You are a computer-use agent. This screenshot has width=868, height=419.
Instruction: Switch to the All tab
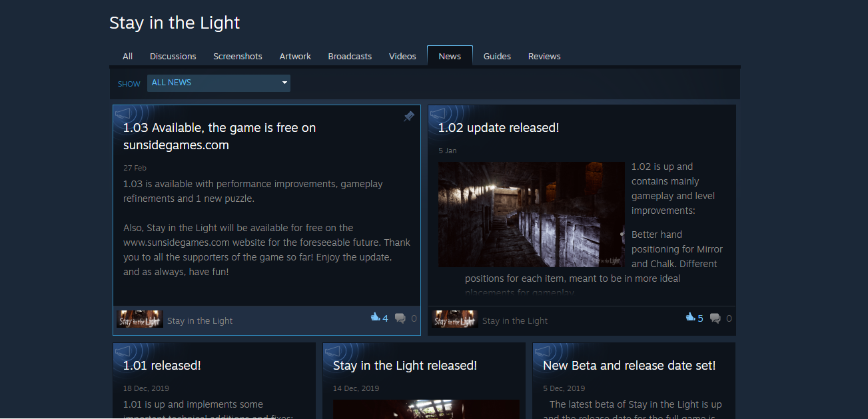(128, 56)
